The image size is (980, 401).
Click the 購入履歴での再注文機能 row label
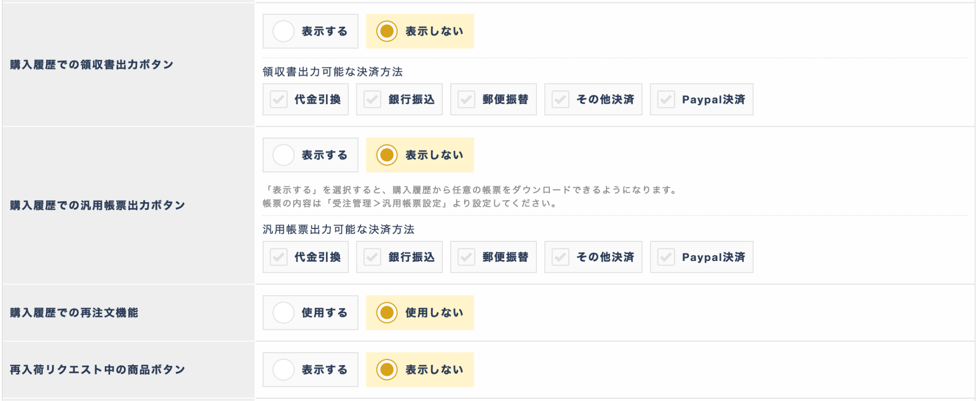click(x=74, y=313)
